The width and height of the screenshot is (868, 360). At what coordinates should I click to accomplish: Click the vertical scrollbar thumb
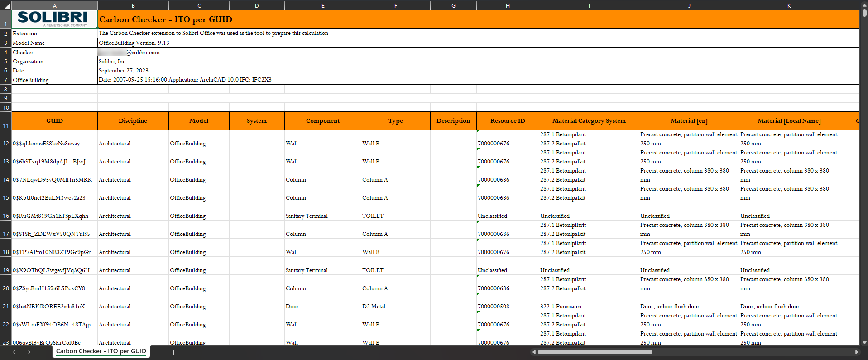pos(864,13)
